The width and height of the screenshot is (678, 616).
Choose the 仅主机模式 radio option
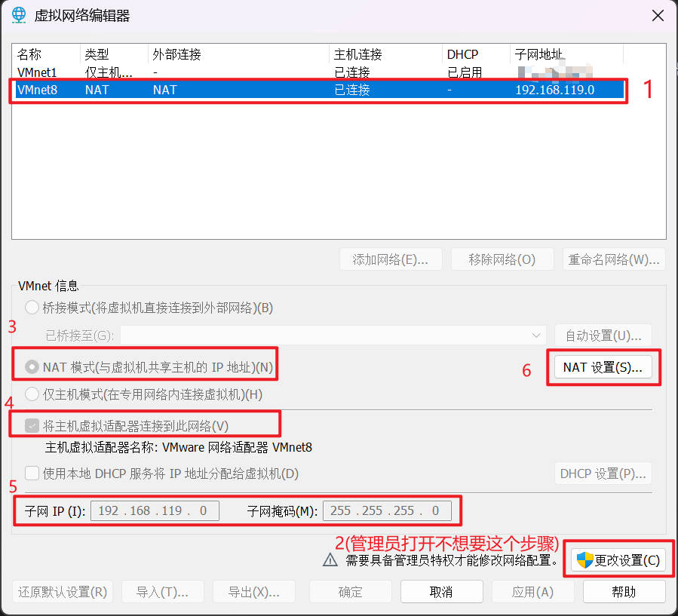click(32, 394)
